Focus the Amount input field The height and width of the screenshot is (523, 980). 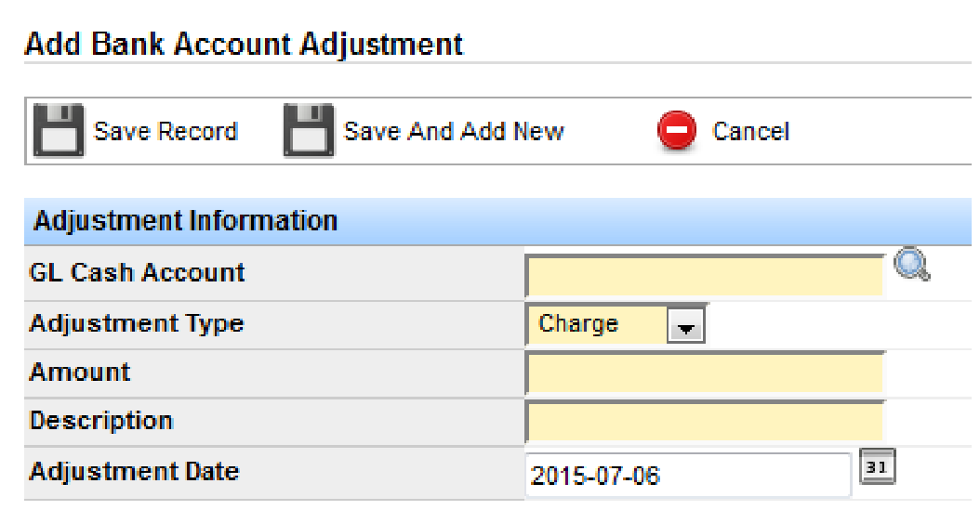tap(705, 373)
